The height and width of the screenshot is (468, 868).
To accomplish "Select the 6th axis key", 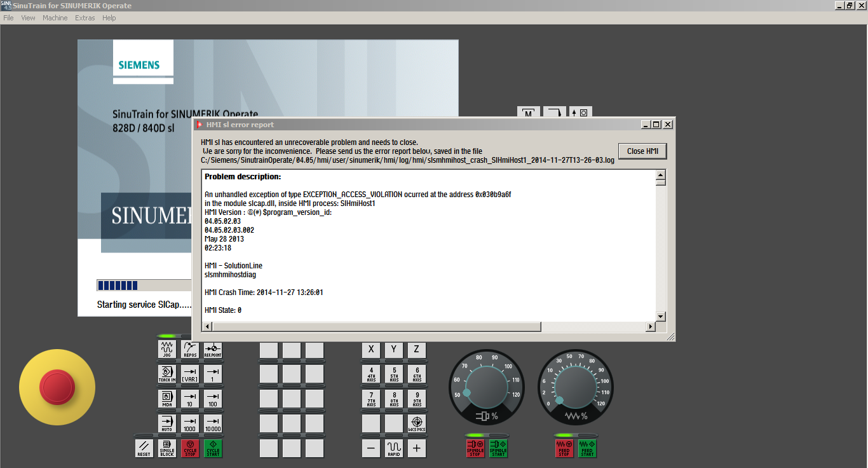I will click(417, 374).
